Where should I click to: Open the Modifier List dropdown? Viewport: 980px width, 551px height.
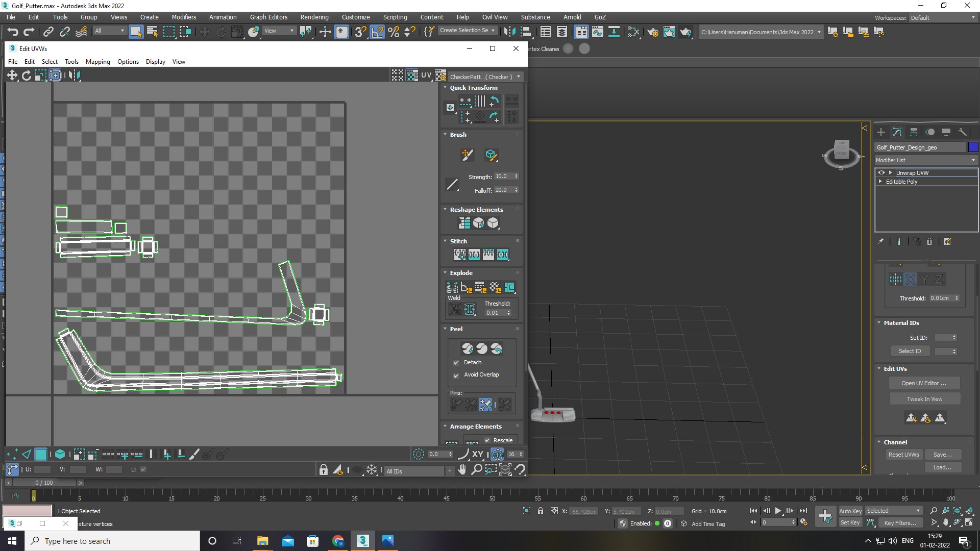(926, 160)
